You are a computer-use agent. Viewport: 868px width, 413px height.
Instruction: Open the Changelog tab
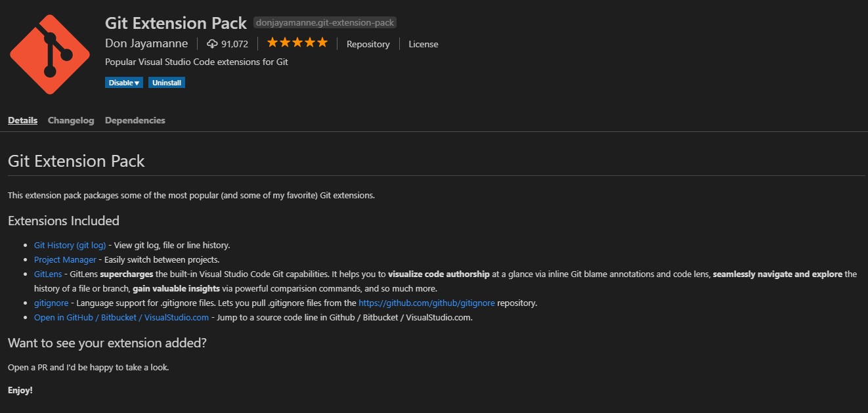(71, 120)
